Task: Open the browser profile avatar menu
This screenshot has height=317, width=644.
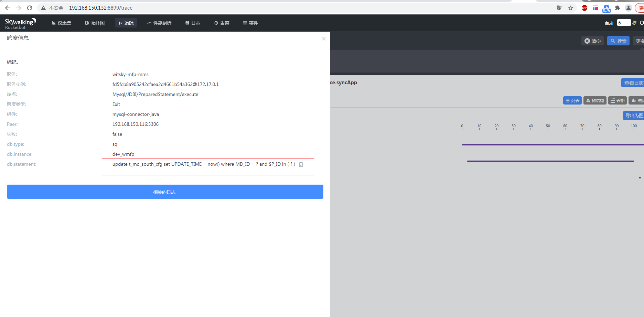Action: pyautogui.click(x=628, y=8)
